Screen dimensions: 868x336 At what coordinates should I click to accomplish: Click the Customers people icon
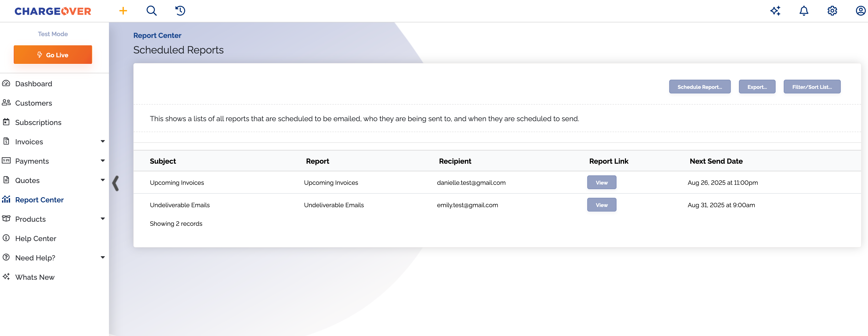(6, 102)
